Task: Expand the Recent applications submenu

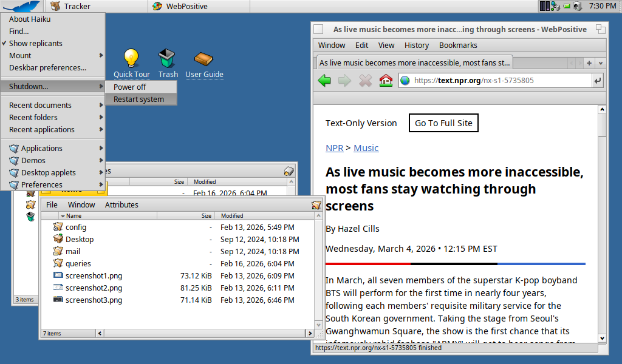Action: (52, 129)
